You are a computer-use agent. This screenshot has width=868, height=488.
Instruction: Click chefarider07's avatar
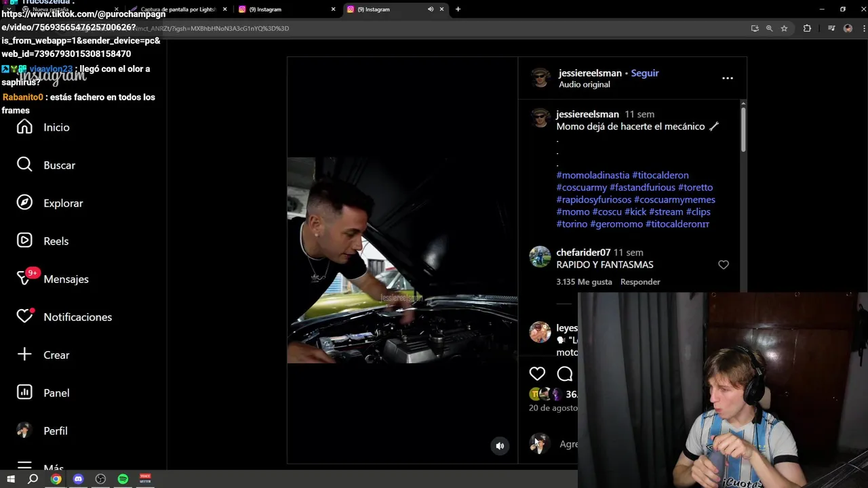540,258
